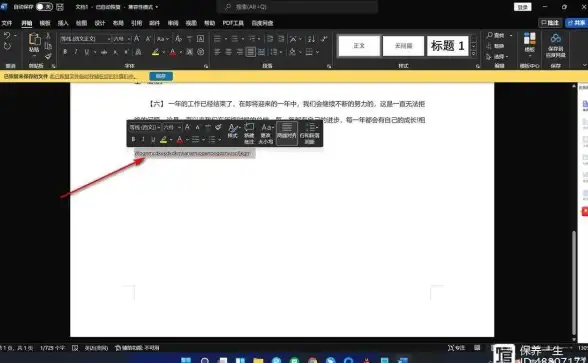Align text right in ribbon
The image size is (588, 363).
coord(240,52)
